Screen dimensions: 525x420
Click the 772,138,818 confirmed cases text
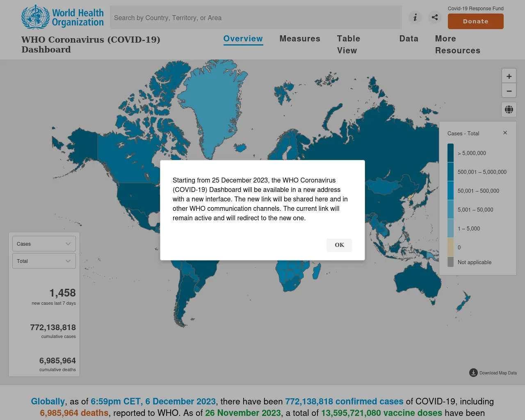click(x=344, y=402)
